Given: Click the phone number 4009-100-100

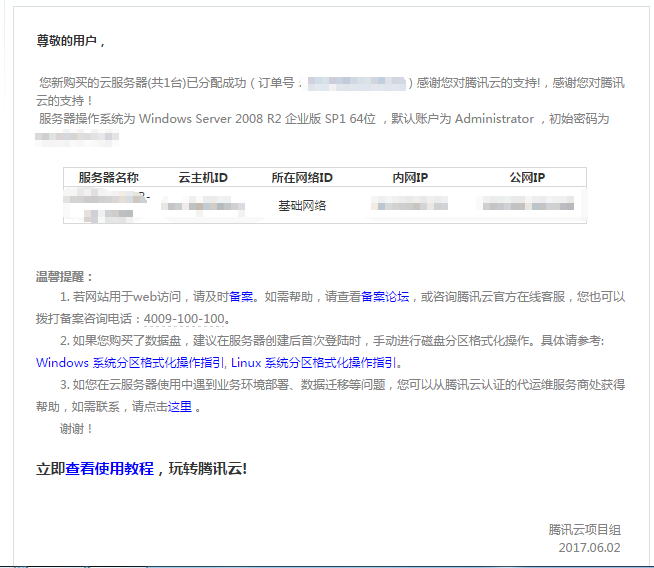Looking at the screenshot, I should click(185, 319).
